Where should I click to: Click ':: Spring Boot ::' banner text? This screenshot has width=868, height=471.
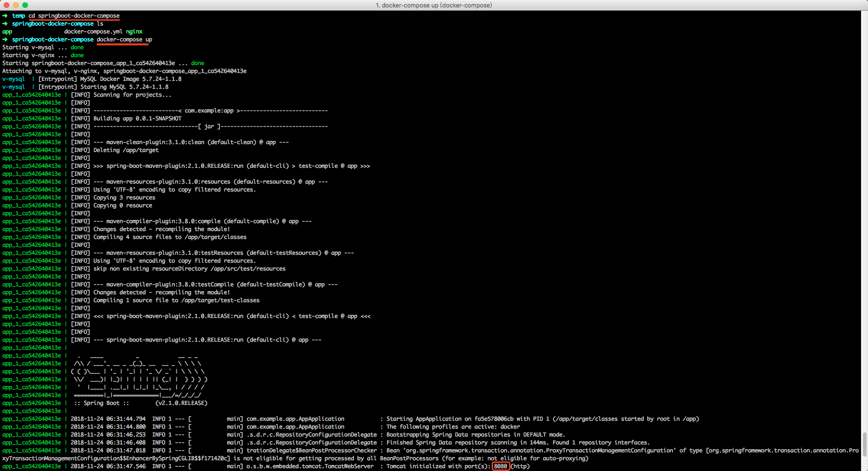[x=101, y=403]
